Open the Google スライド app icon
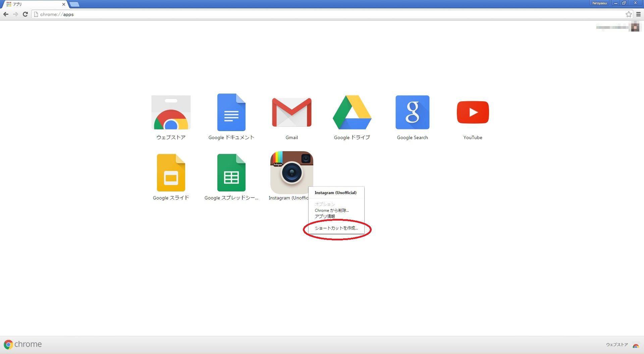This screenshot has height=354, width=644. coord(171,173)
